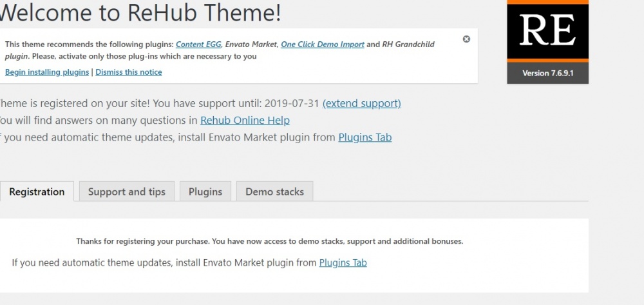
Task: Open the One Click Demo Import link
Action: tap(323, 44)
